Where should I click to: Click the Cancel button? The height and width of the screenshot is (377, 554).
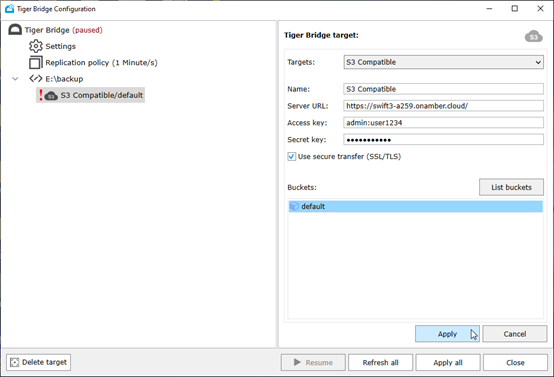(515, 334)
